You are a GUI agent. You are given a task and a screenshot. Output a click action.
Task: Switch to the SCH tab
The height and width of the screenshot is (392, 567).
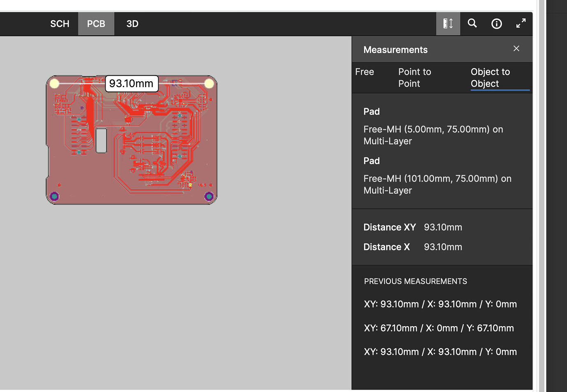pos(60,23)
